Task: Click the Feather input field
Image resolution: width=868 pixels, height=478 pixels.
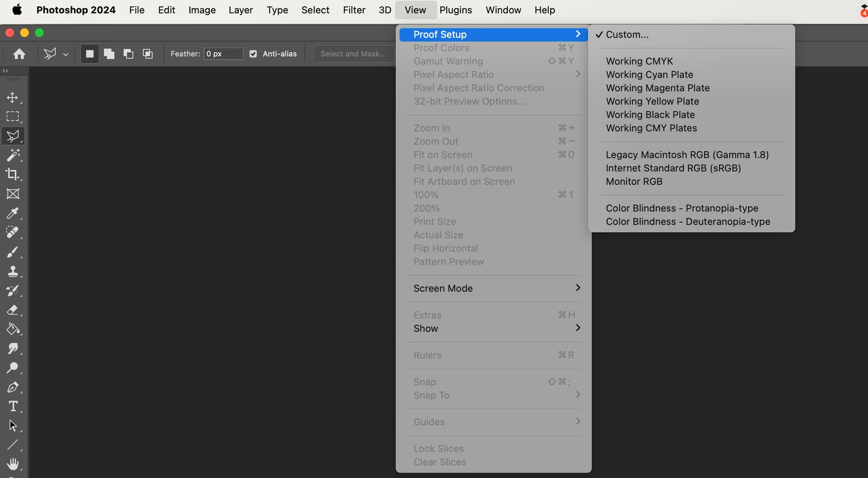Action: click(223, 54)
